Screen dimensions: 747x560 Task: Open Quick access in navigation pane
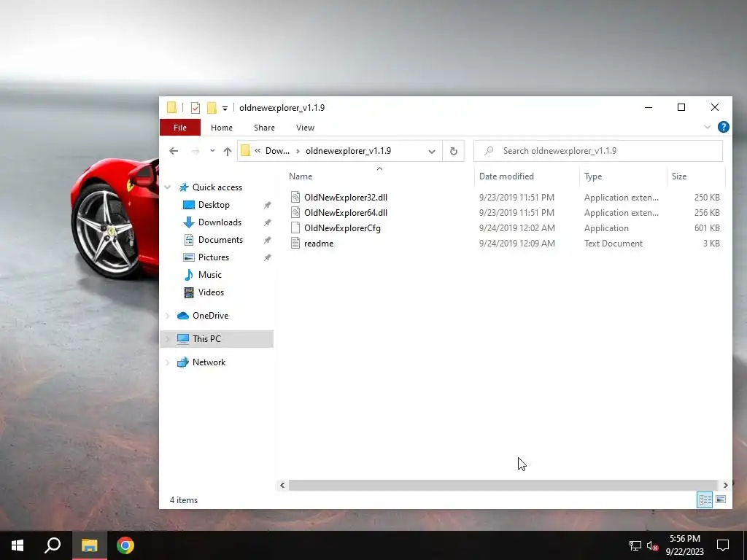[217, 187]
